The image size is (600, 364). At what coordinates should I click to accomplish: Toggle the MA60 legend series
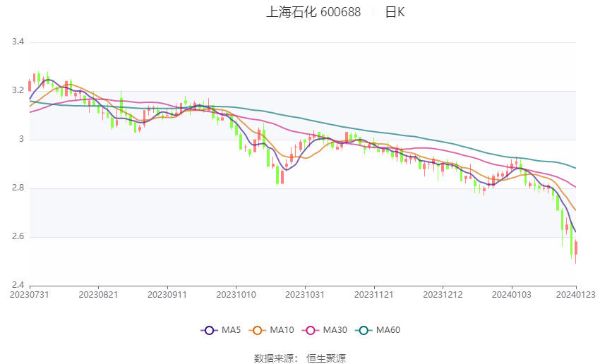(x=378, y=330)
